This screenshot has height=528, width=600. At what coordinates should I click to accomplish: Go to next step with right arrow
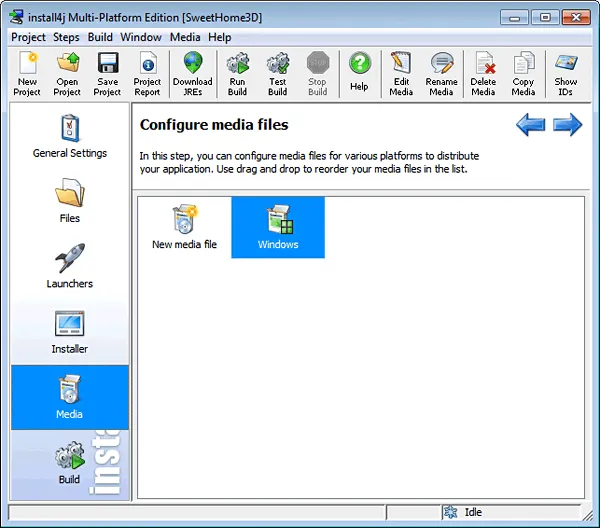[567, 124]
